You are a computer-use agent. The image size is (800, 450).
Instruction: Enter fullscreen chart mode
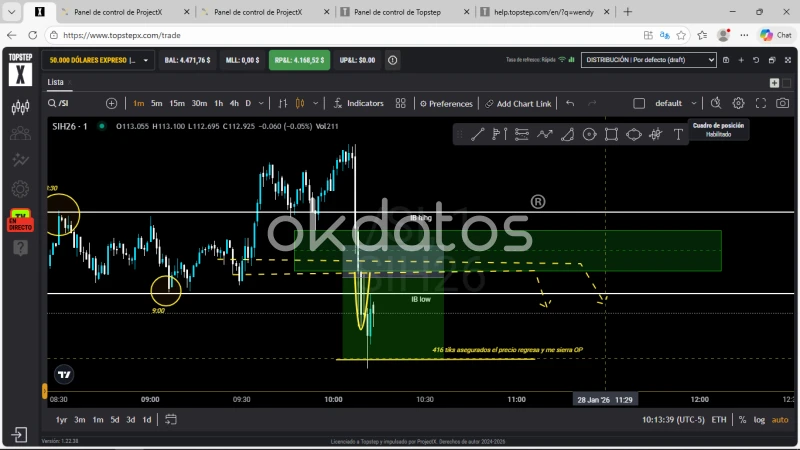point(760,103)
